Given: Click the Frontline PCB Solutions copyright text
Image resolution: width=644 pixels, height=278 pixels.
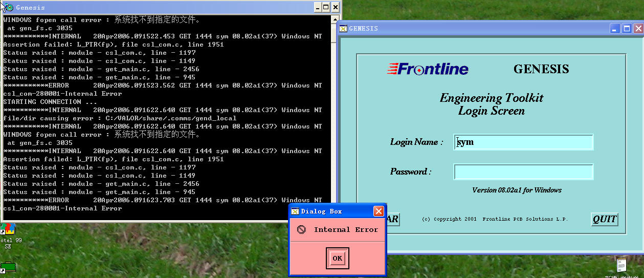Looking at the screenshot, I should coord(495,219).
